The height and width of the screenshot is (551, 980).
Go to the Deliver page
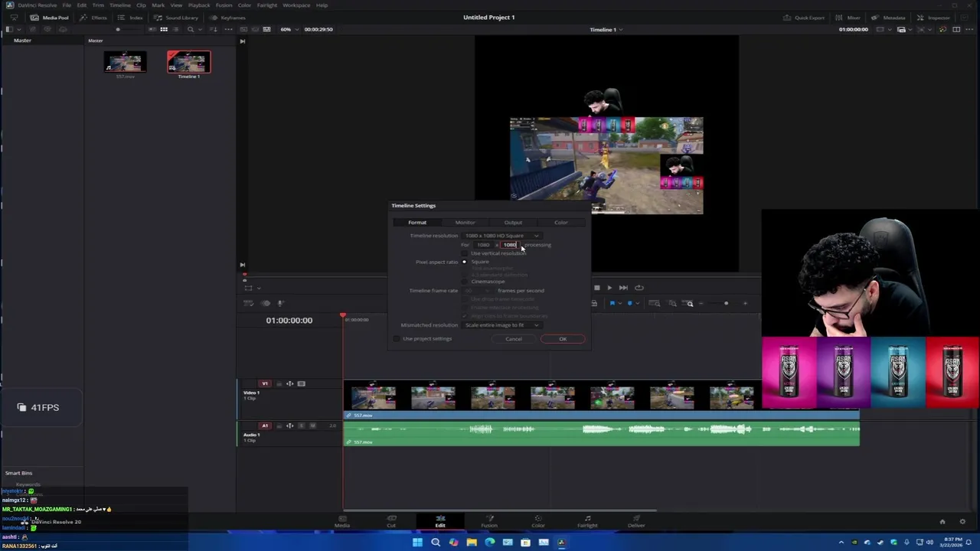pos(636,521)
